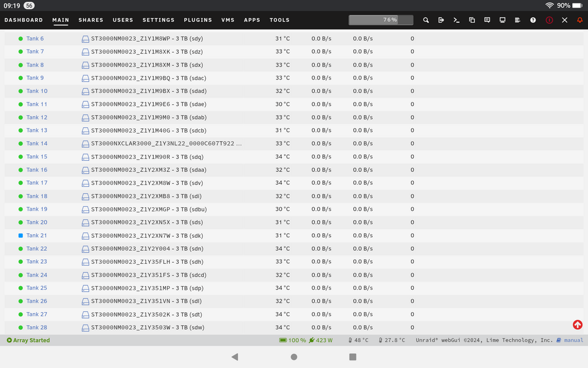
Task: Open the system info monitor icon
Action: point(502,20)
